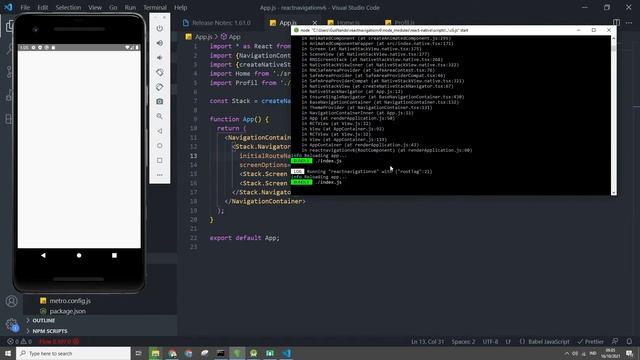The width and height of the screenshot is (640, 360).
Task: Click the emulator power button
Action: (x=160, y=28)
